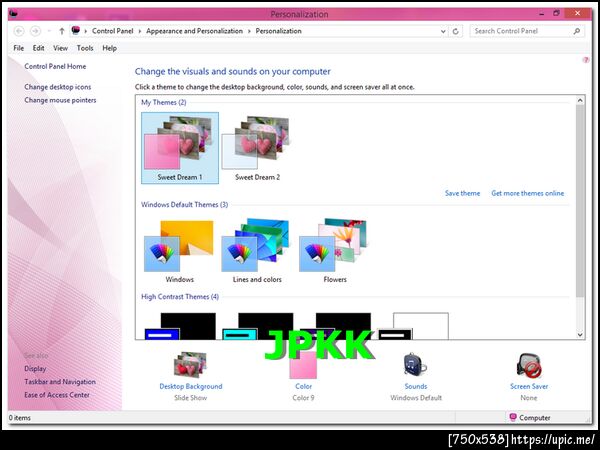Click the Desktop Background label link
This screenshot has width=600, height=450.
click(191, 386)
